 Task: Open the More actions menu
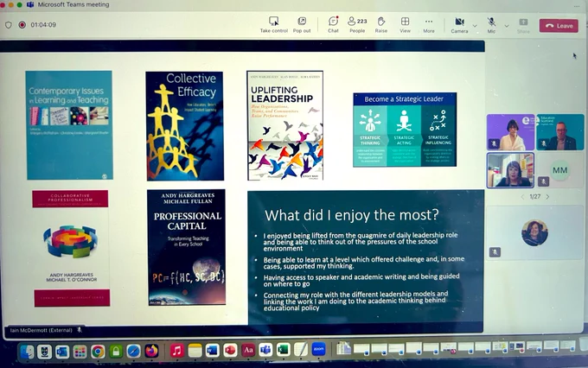429,25
